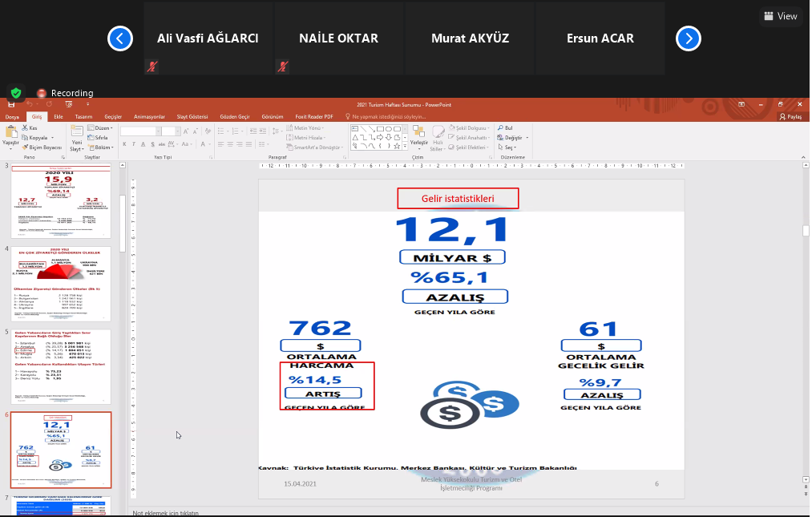Switch to the Tasarım ribbon tab

(83, 117)
